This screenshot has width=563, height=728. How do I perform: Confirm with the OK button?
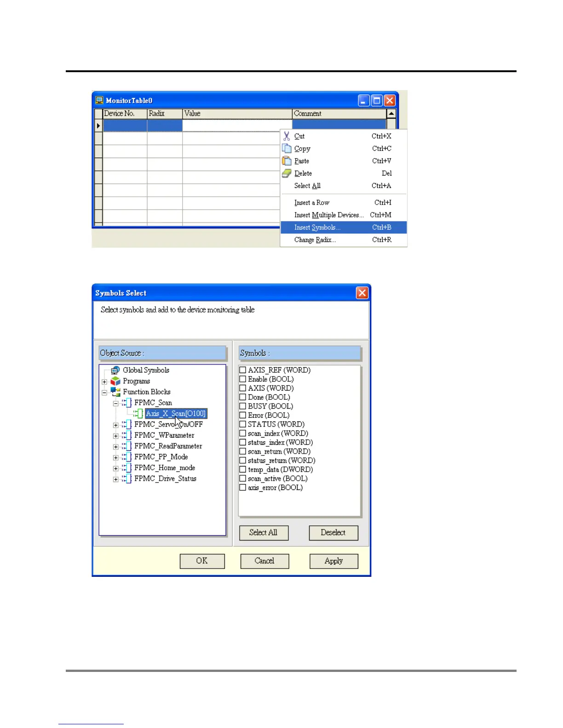coord(202,561)
